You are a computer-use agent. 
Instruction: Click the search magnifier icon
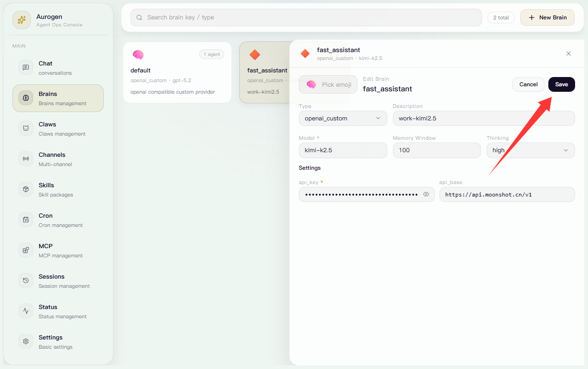(139, 18)
